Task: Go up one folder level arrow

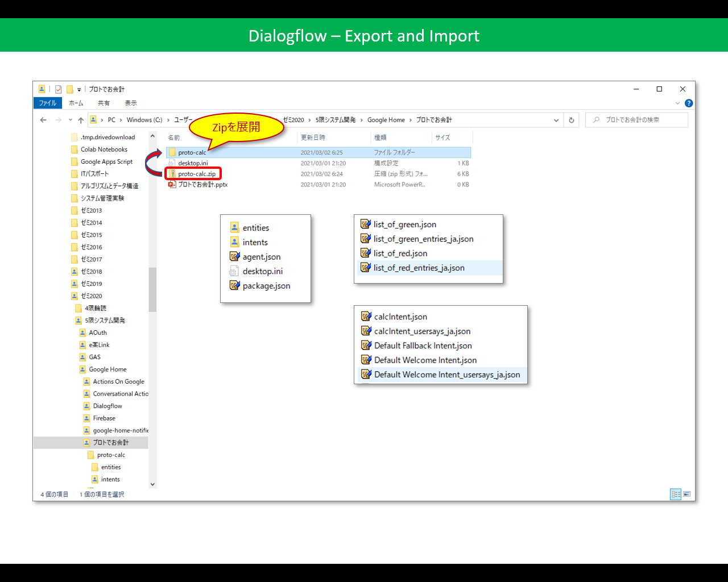Action: click(x=81, y=120)
